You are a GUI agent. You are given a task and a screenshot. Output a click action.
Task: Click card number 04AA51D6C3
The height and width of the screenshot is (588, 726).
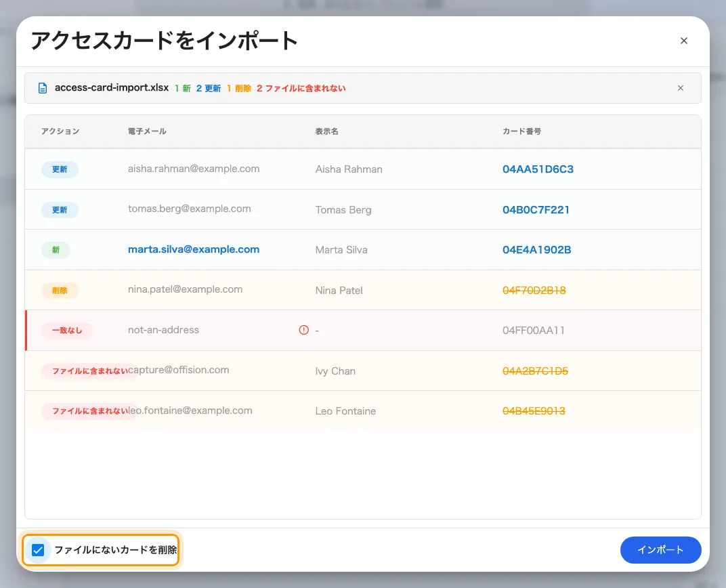click(538, 169)
